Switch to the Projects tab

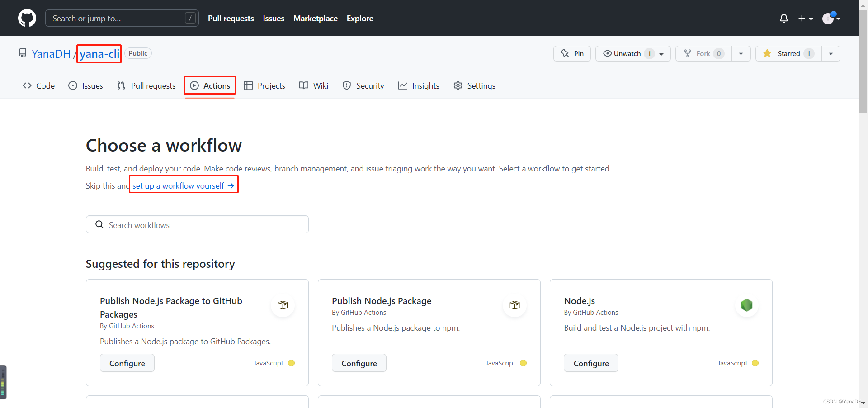point(264,85)
